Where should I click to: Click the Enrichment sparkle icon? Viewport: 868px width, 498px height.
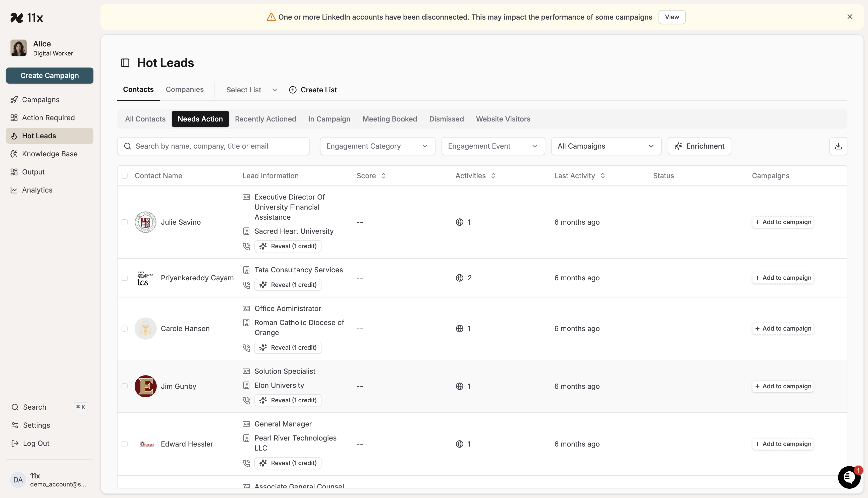pyautogui.click(x=679, y=146)
